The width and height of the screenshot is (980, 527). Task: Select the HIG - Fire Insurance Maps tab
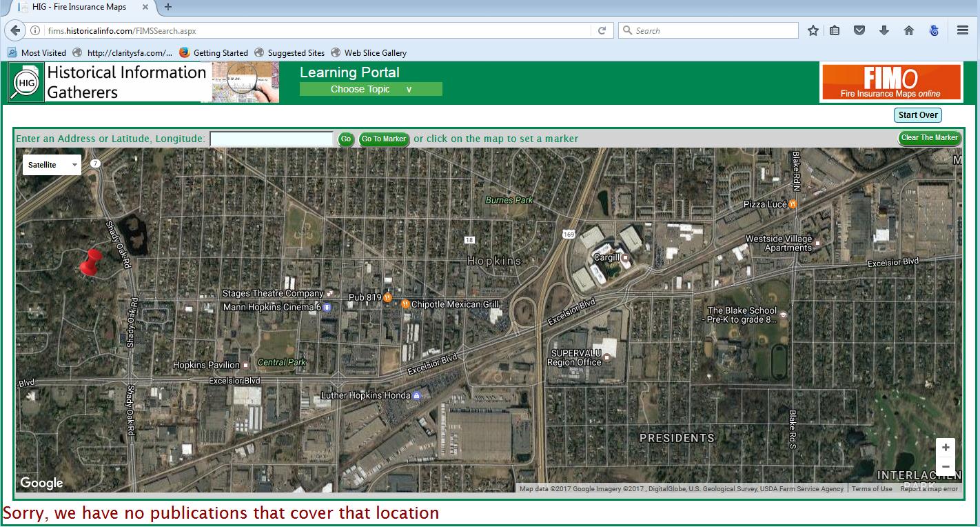[79, 7]
